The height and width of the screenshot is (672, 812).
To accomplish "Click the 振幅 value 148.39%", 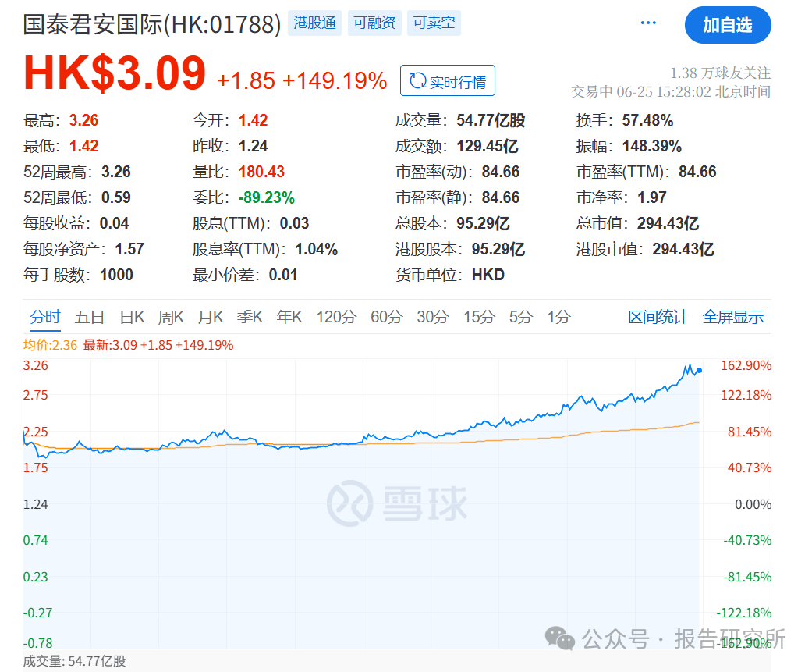I will [x=651, y=146].
